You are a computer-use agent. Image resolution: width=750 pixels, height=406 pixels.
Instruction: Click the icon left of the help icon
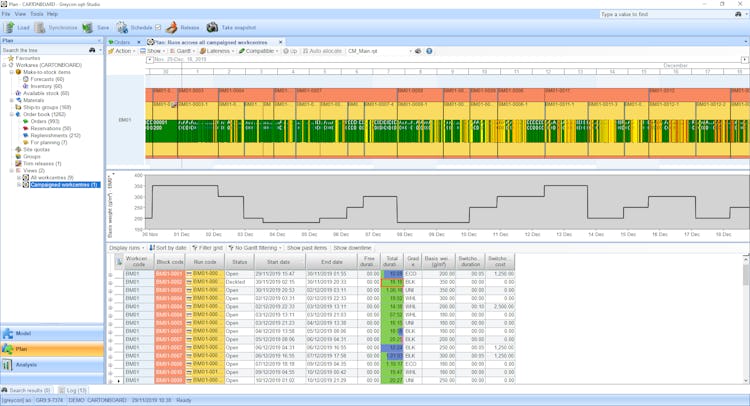pos(418,51)
